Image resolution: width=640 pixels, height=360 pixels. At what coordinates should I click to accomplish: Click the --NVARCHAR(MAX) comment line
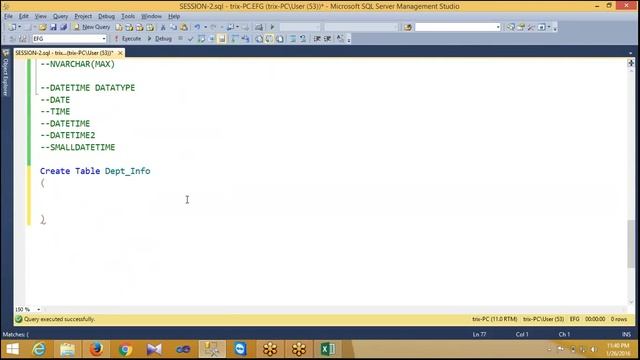pyautogui.click(x=78, y=64)
